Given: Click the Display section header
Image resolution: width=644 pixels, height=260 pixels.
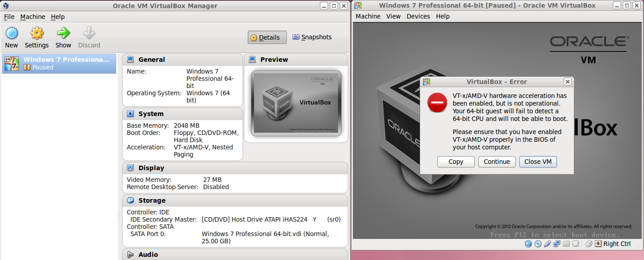Looking at the screenshot, I should pos(235,168).
